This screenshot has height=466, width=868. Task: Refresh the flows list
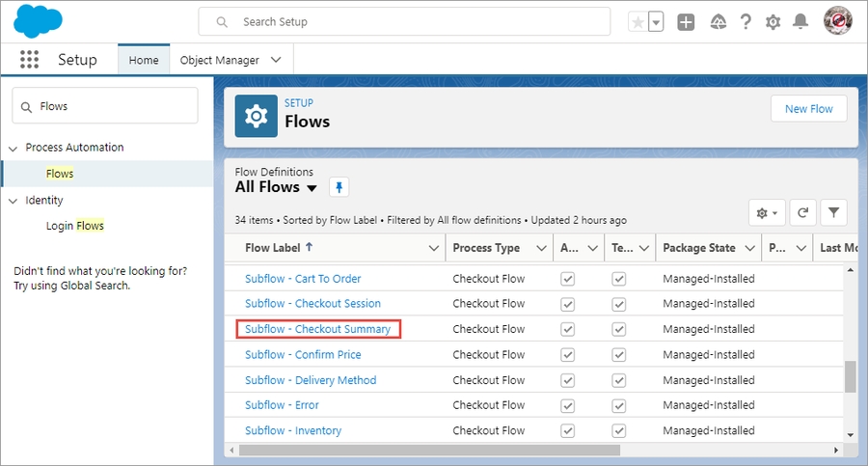point(801,212)
